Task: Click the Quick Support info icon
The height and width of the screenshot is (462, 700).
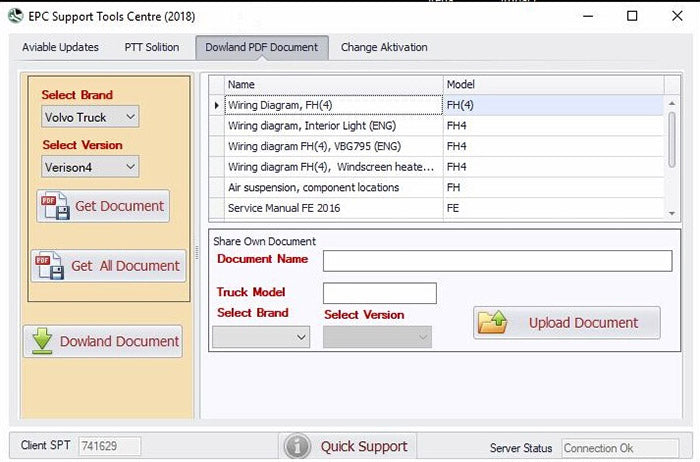Action: (x=298, y=446)
